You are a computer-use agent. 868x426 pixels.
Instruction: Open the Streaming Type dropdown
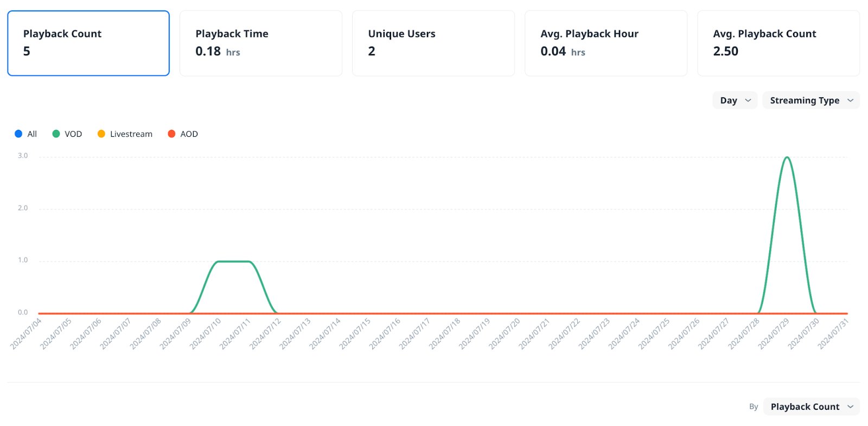(810, 100)
